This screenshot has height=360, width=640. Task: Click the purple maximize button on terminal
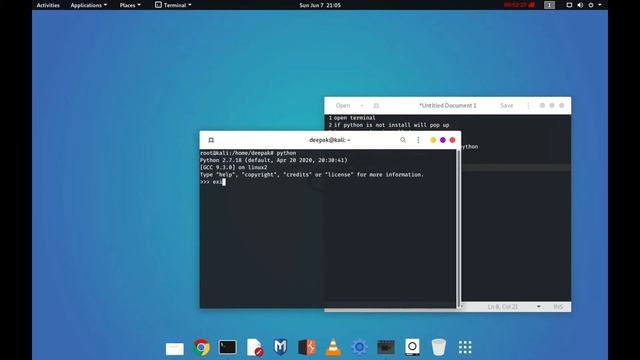443,140
